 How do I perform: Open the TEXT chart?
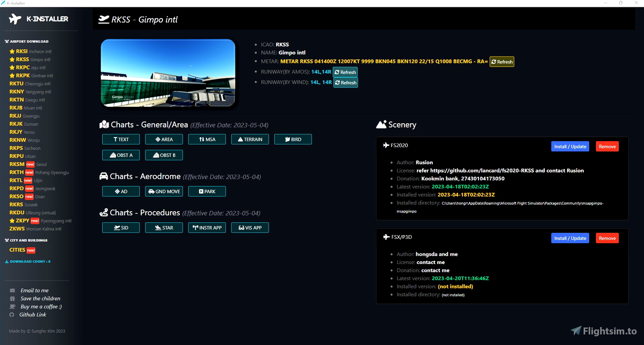[121, 139]
